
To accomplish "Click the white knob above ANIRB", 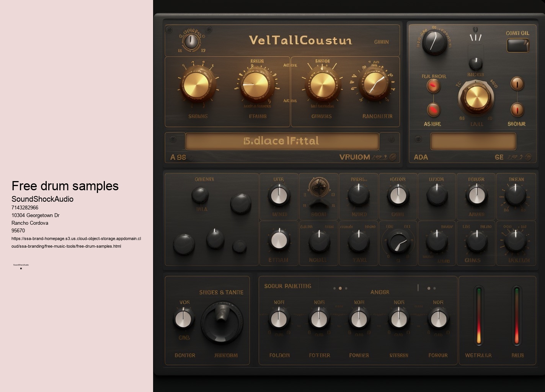I will point(476,196).
